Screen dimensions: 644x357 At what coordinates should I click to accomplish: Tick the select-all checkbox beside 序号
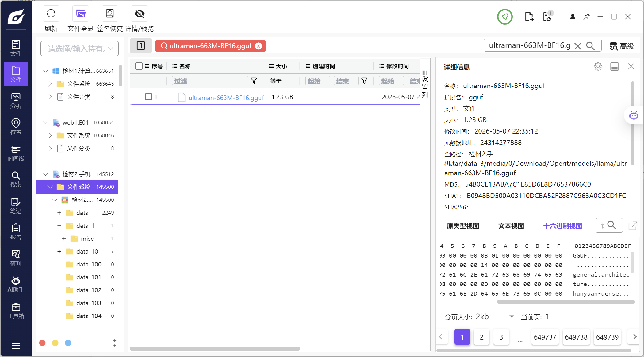(x=139, y=66)
